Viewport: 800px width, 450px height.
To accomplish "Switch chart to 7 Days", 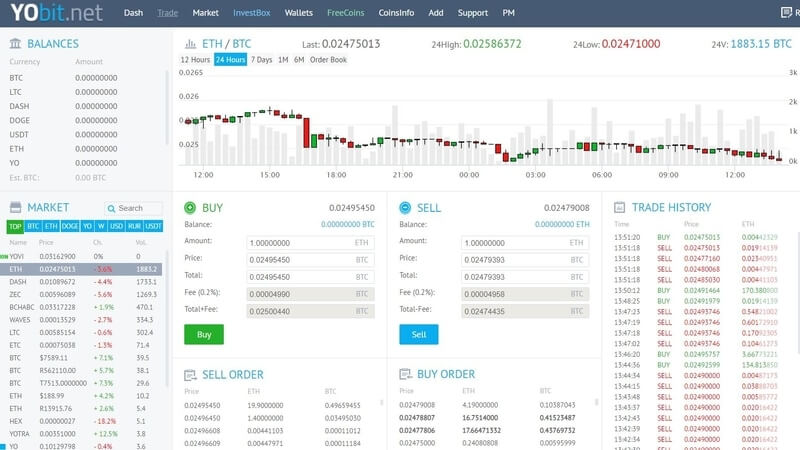I will [261, 60].
